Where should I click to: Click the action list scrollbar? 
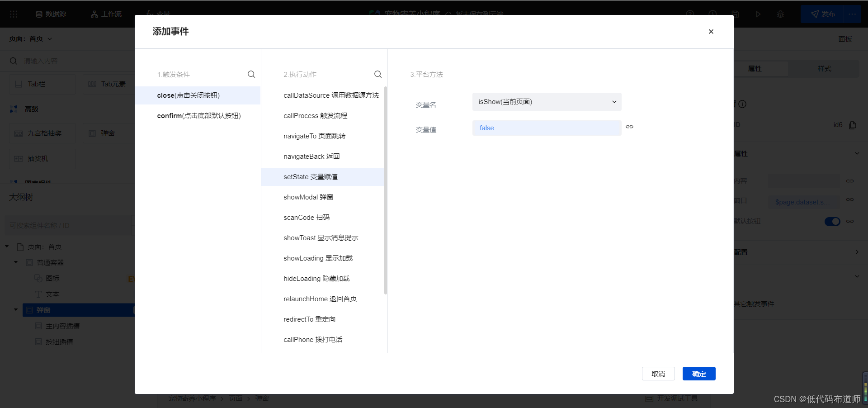coord(386,190)
